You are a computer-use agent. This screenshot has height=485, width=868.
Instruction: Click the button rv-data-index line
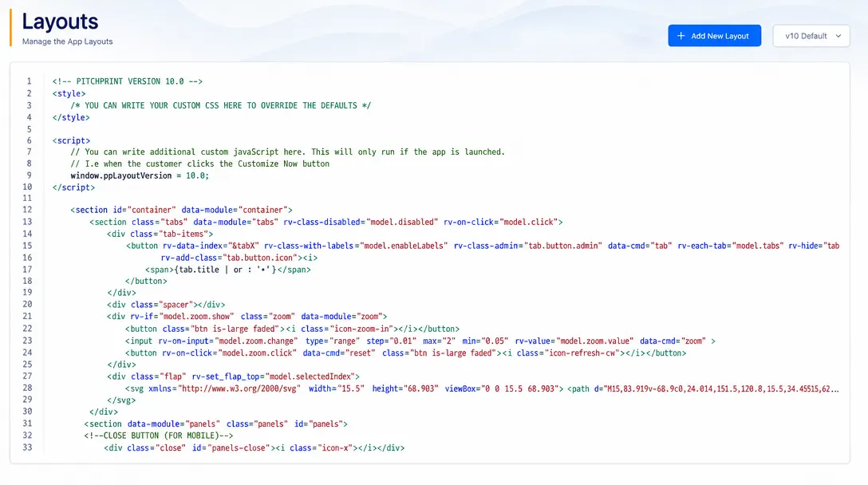[x=483, y=246]
